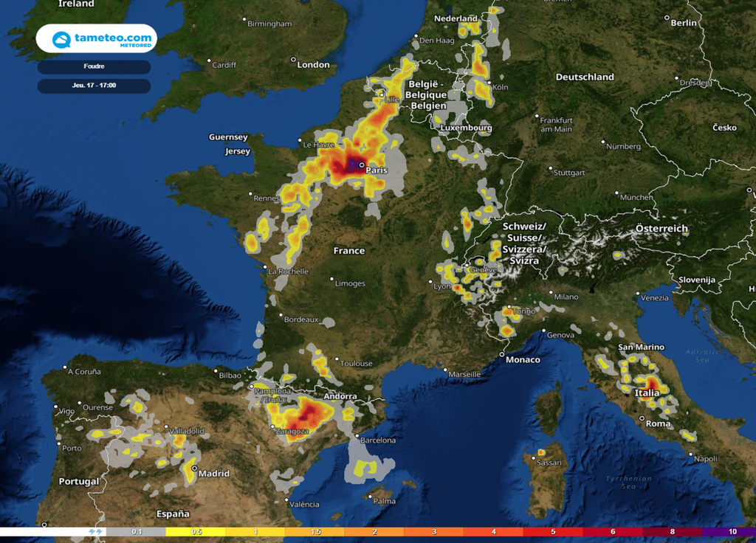Click the Valladolid city marker dot
Viewport: 756px width, 543px height.
[x=166, y=427]
